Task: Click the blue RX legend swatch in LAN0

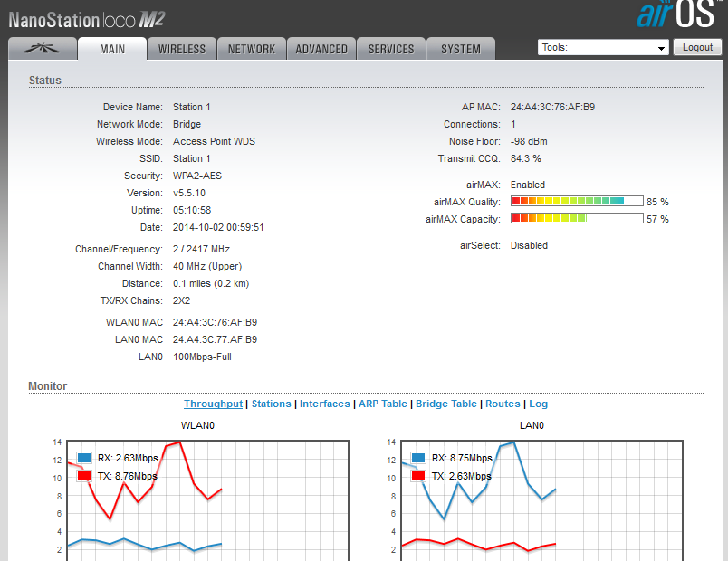Action: point(418,459)
